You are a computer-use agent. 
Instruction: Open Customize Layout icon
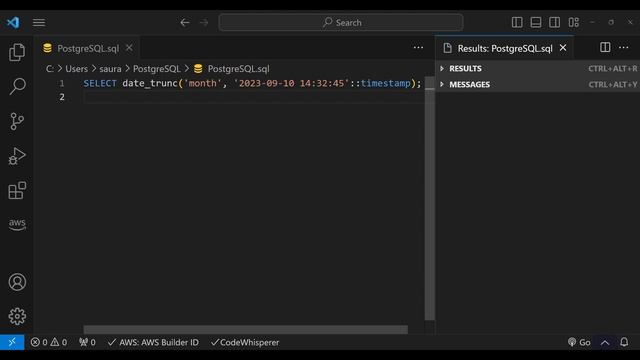click(574, 22)
